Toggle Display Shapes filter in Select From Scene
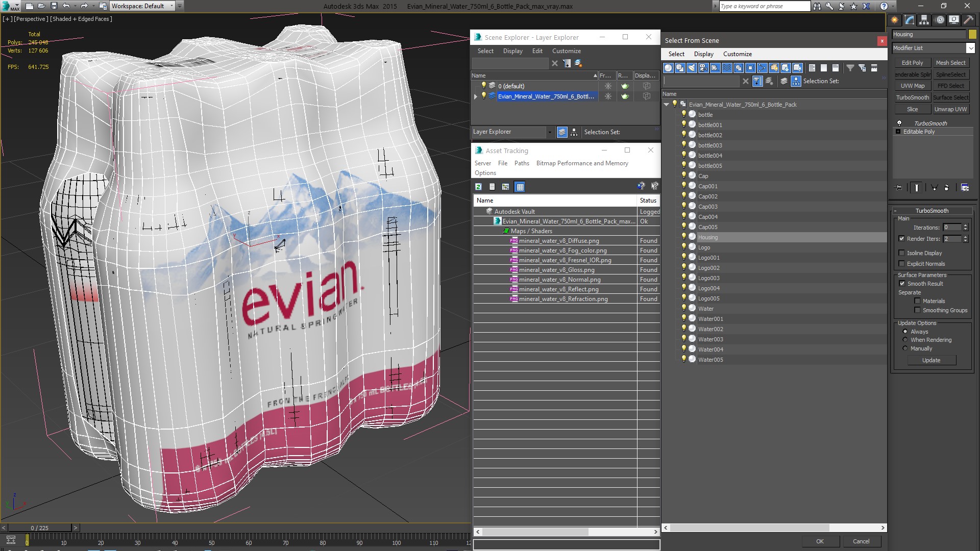Viewport: 980px width, 551px height. [x=680, y=68]
